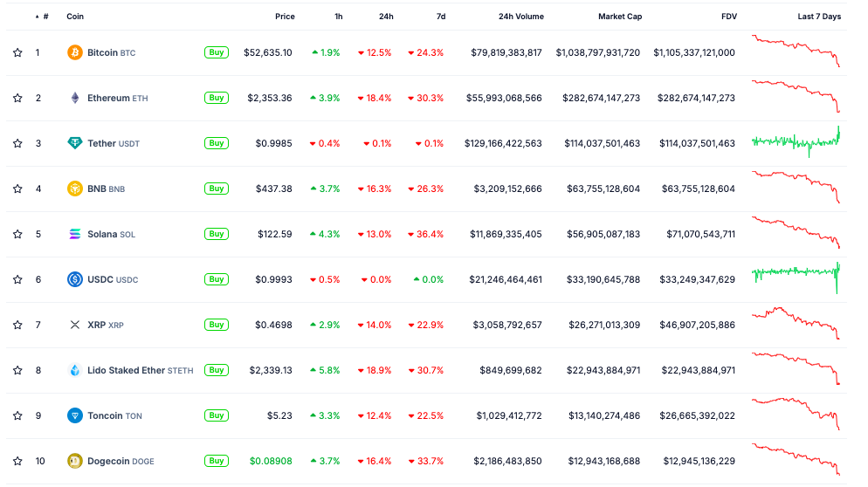This screenshot has width=868, height=487.
Task: Click the Bitcoin coin logo icon
Action: (x=75, y=52)
